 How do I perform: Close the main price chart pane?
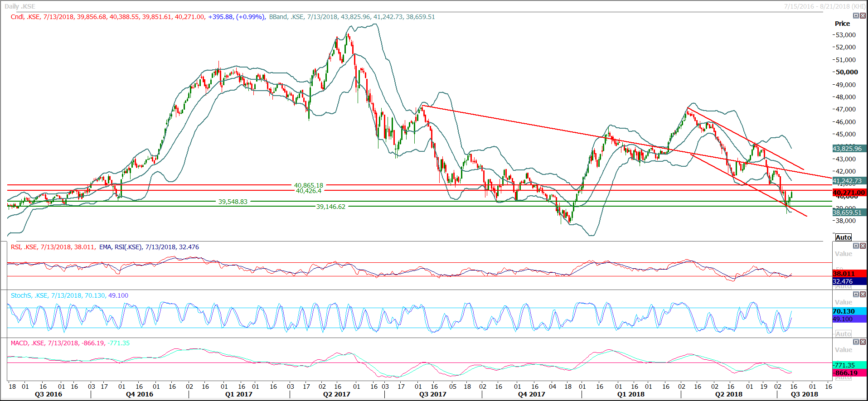point(863,16)
